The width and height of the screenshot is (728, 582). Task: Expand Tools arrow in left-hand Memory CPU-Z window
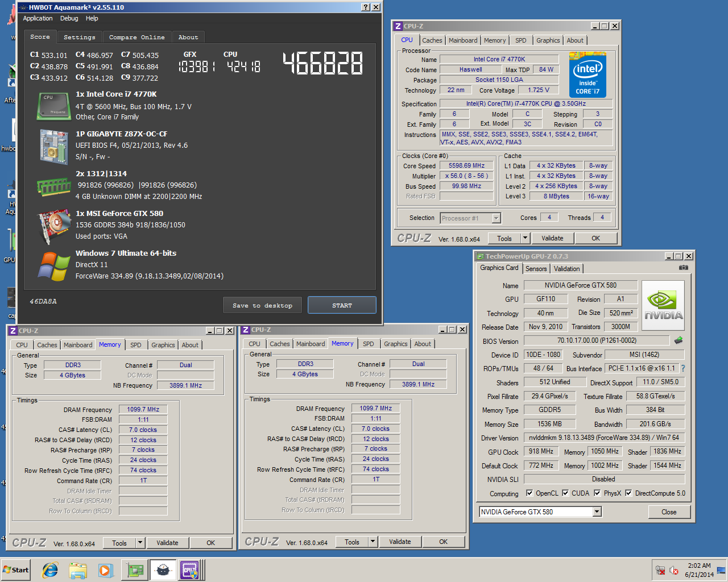(x=140, y=543)
